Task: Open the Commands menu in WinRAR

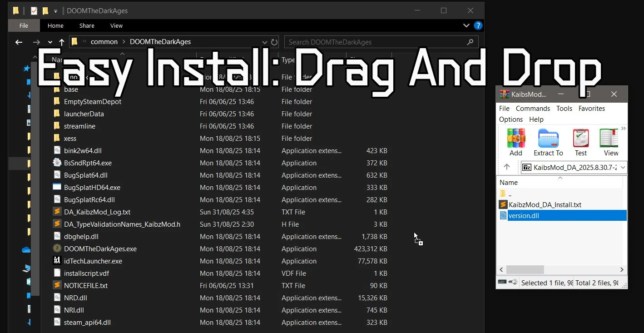Action: point(533,109)
